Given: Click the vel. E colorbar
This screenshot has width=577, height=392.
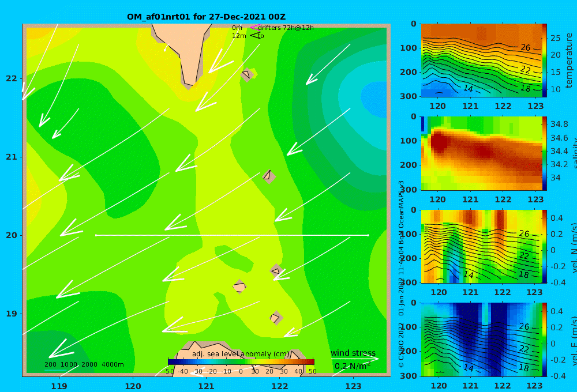Looking at the screenshot, I should click(545, 340).
